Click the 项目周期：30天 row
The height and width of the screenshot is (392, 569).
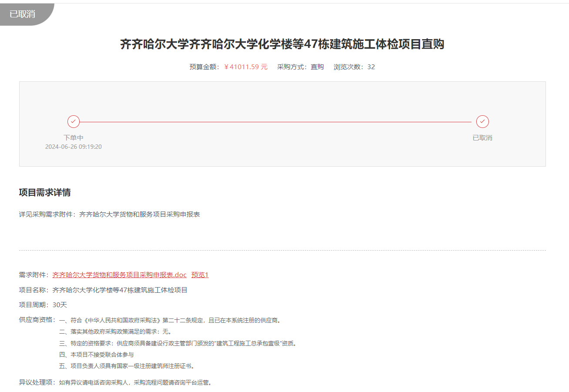[43, 305]
